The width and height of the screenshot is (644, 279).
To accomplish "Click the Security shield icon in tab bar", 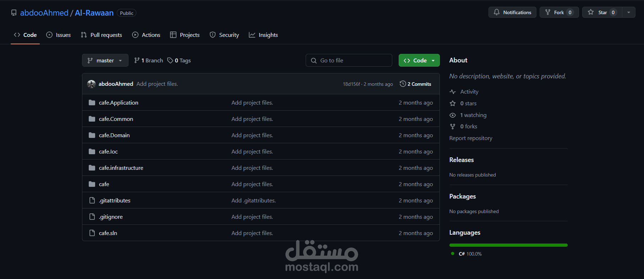I will point(213,35).
